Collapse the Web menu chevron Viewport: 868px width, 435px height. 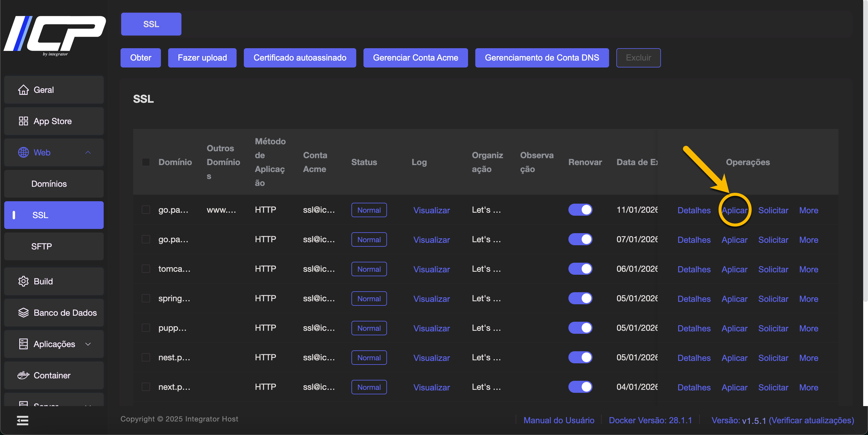[88, 152]
